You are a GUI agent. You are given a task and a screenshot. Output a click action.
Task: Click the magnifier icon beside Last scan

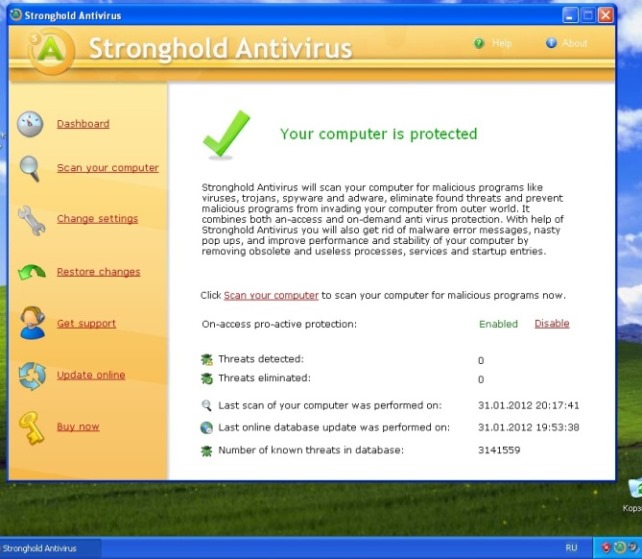(206, 405)
